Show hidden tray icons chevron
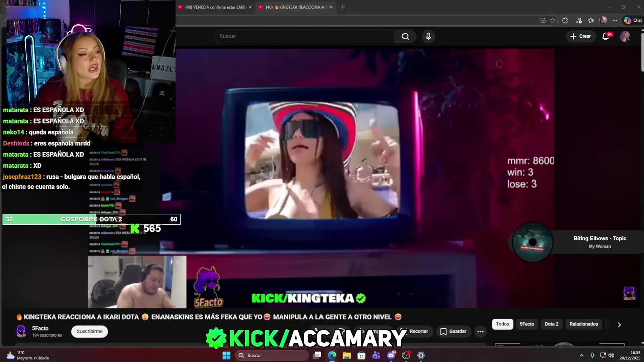Screen dimensions: 644x362 [x=582, y=355]
